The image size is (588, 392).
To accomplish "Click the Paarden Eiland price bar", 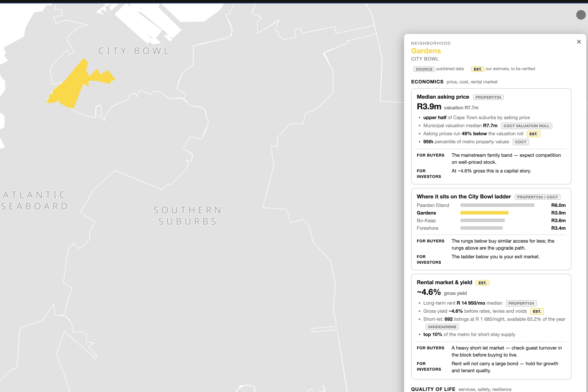I will [497, 205].
